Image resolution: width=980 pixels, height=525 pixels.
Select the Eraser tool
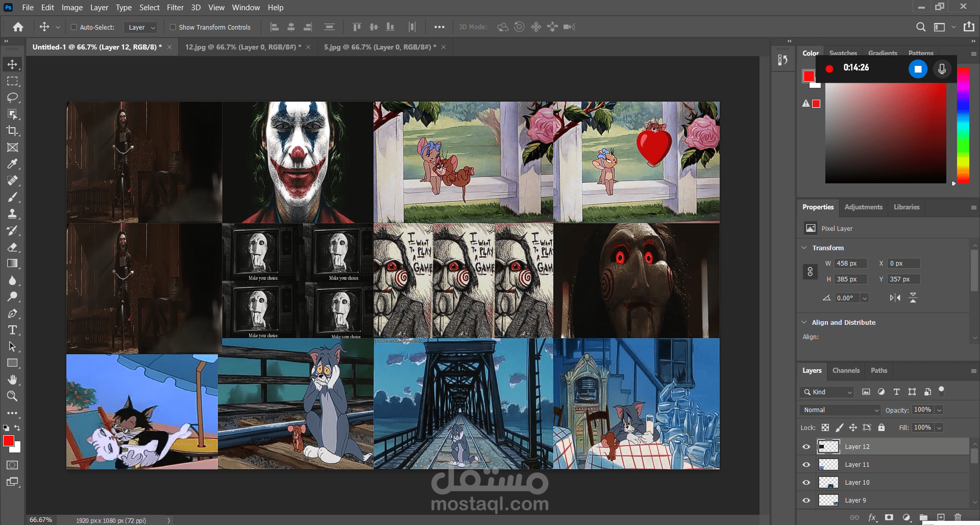click(x=12, y=247)
